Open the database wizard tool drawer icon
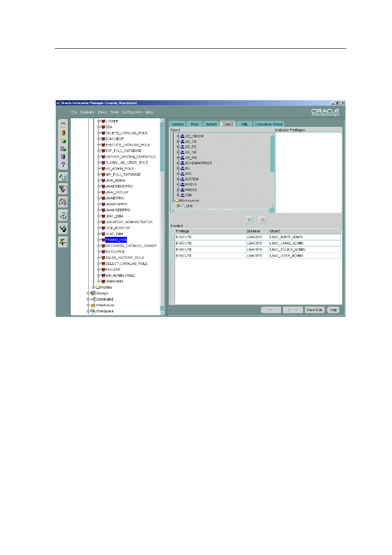The height and width of the screenshot is (555, 392). [x=63, y=176]
